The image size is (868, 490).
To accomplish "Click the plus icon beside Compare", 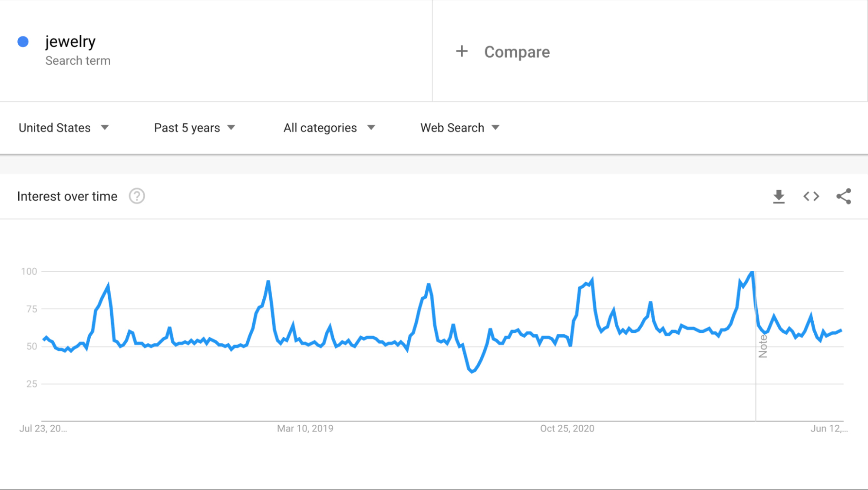I will pos(462,52).
